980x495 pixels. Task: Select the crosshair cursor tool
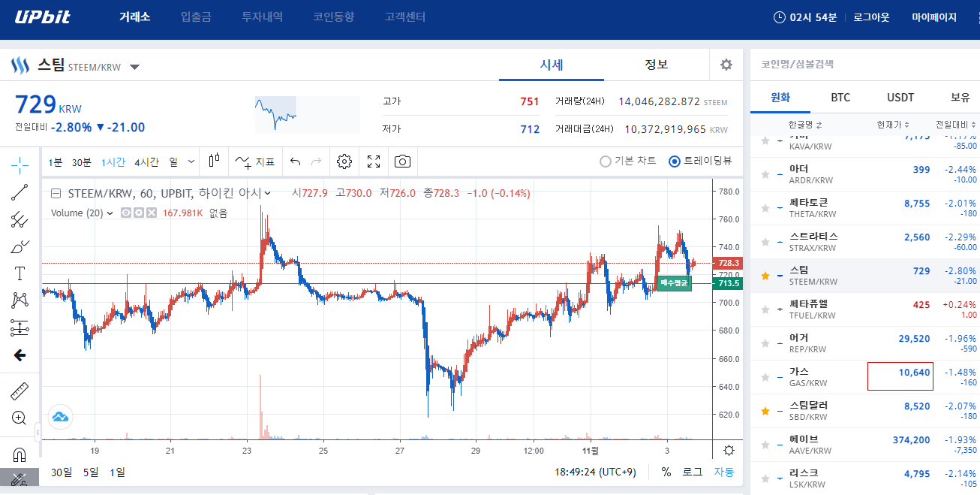click(20, 164)
